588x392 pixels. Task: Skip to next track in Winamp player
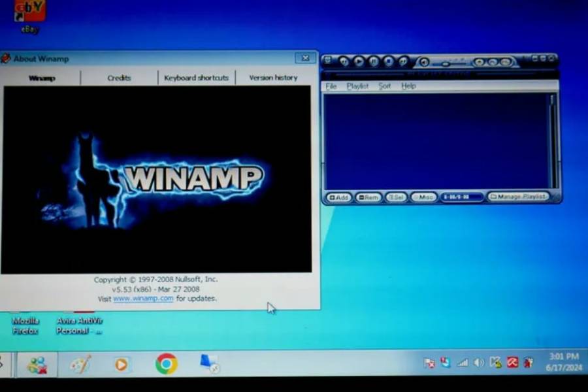tap(403, 61)
